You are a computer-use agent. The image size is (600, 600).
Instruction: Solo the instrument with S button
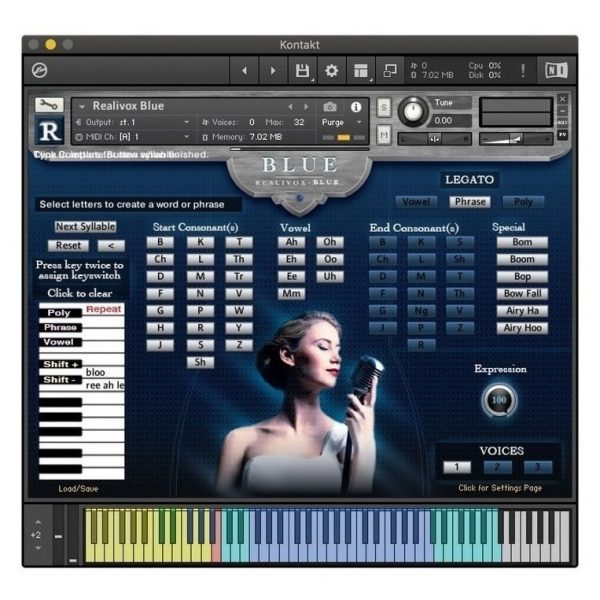pyautogui.click(x=384, y=108)
